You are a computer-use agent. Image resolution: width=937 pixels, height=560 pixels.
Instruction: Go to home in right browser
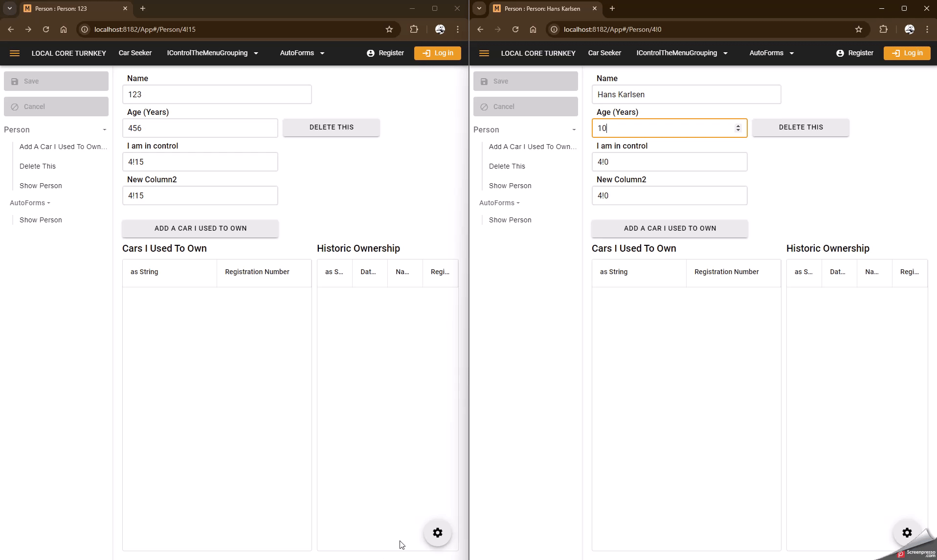click(533, 29)
